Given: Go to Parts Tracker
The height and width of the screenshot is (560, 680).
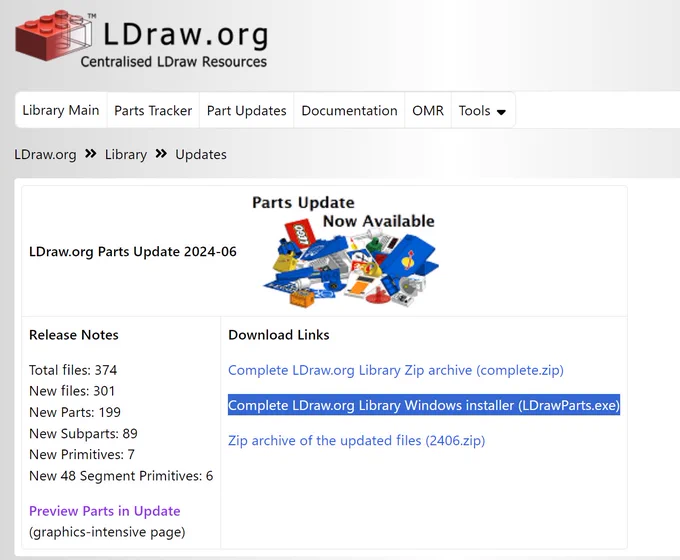Looking at the screenshot, I should (153, 110).
